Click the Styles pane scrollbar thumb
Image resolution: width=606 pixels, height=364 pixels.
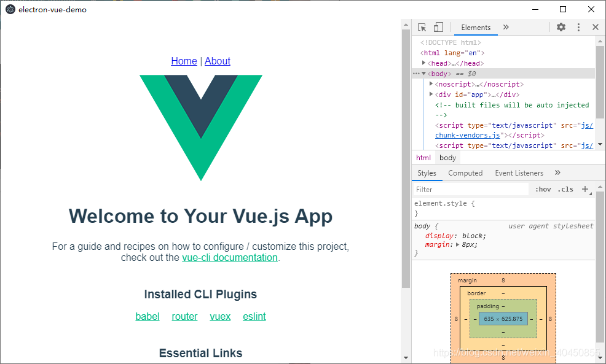click(600, 266)
